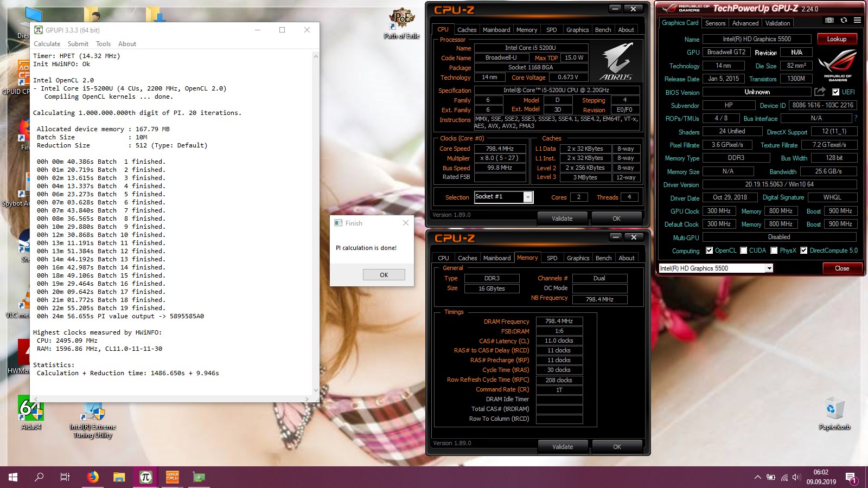Screen dimensions: 868x488
Task: Toggle the PhysX checkbox
Action: [x=774, y=251]
